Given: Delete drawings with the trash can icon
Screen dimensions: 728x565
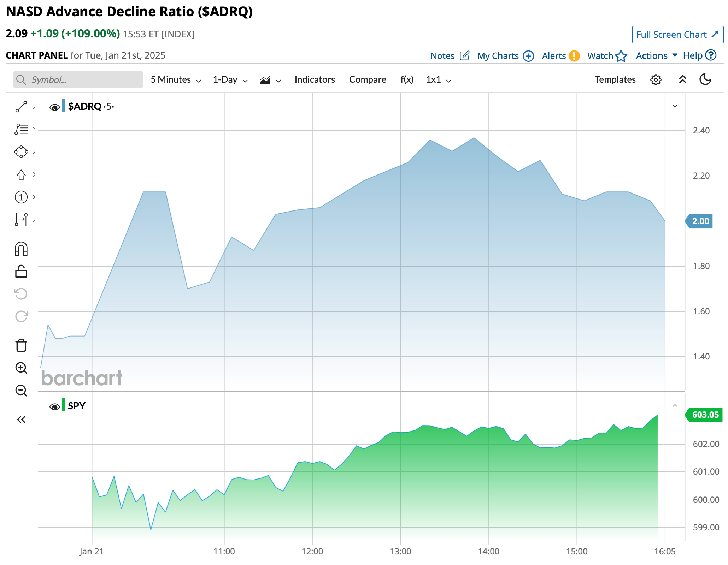Looking at the screenshot, I should click(21, 345).
